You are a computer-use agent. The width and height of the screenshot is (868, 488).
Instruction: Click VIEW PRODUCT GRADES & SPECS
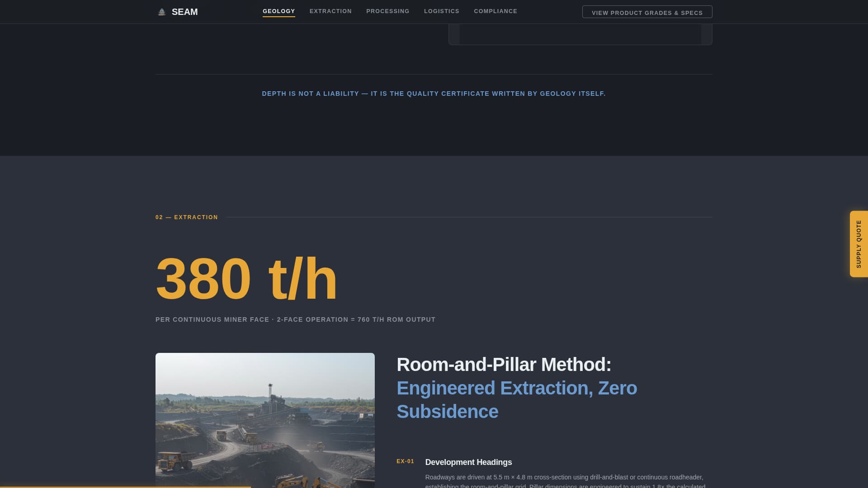(x=647, y=12)
